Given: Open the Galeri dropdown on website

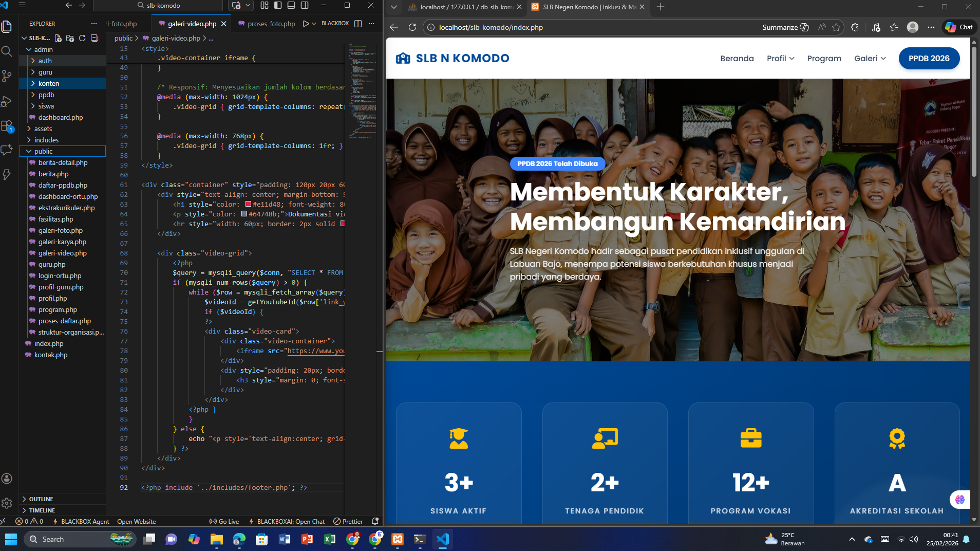Looking at the screenshot, I should 870,59.
